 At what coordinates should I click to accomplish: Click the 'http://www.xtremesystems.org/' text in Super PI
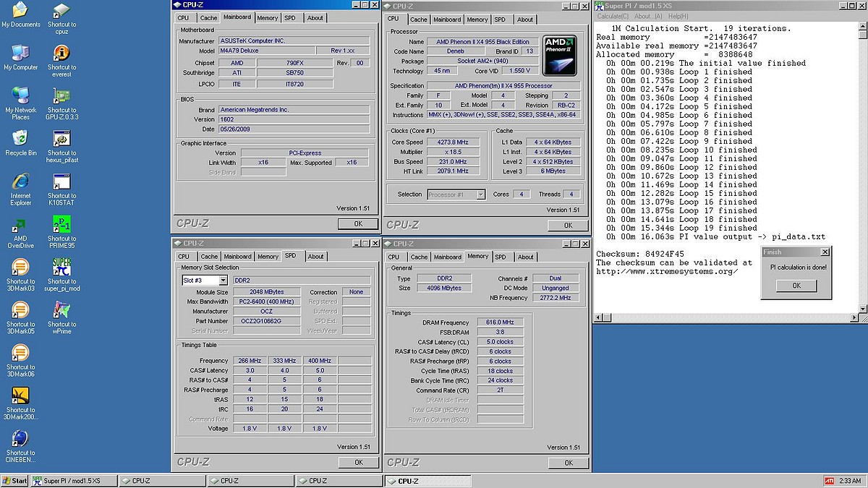[x=667, y=271]
